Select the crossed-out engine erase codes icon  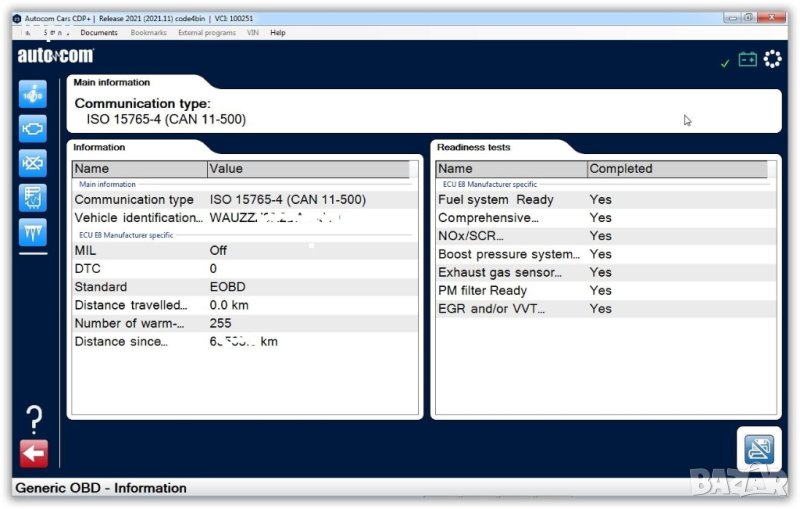(x=33, y=163)
